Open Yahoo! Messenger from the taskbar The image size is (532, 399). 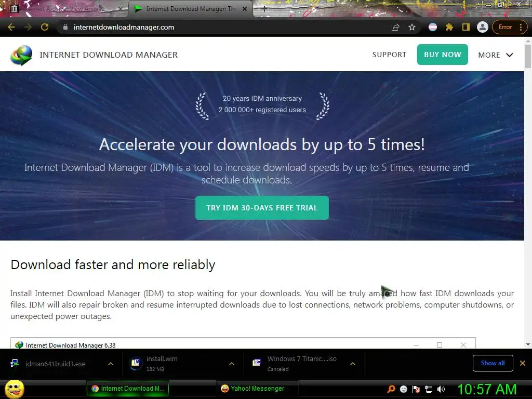257,389
